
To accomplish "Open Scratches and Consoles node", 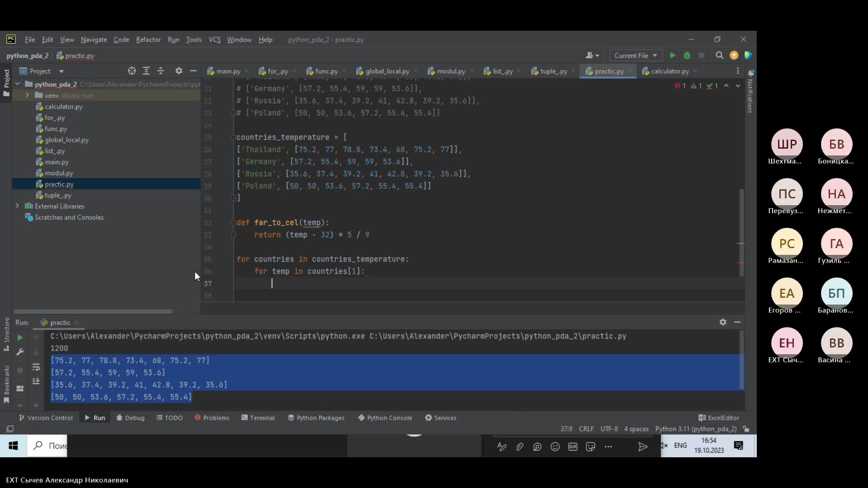I will pyautogui.click(x=69, y=217).
